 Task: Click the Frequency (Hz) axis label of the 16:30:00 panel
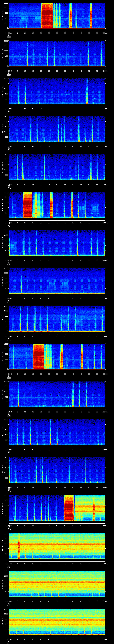click(x=3, y=318)
